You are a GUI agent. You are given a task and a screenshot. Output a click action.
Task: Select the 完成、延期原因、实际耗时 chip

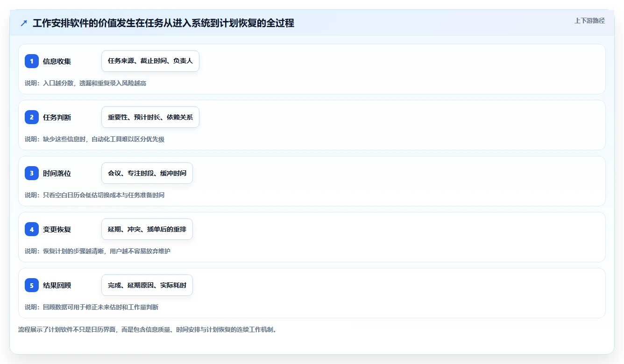[147, 285]
